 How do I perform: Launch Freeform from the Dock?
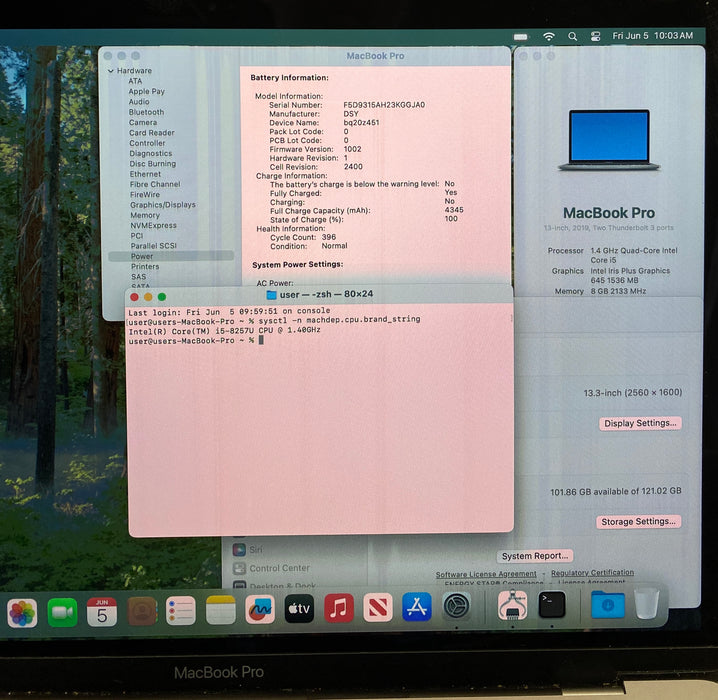pyautogui.click(x=260, y=609)
